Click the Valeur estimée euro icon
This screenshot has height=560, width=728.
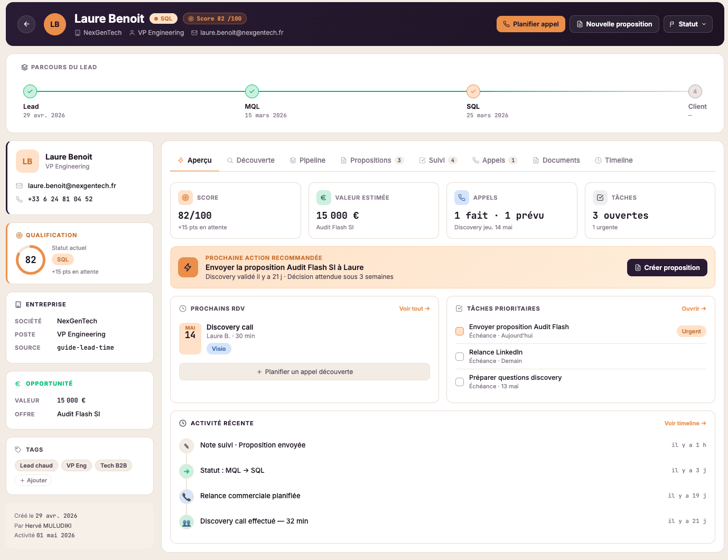(324, 198)
